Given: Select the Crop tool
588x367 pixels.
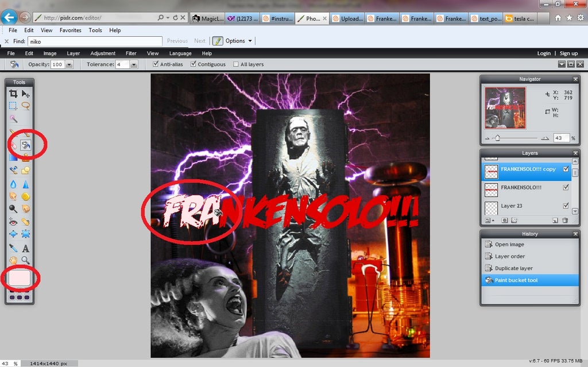Looking at the screenshot, I should (13, 94).
